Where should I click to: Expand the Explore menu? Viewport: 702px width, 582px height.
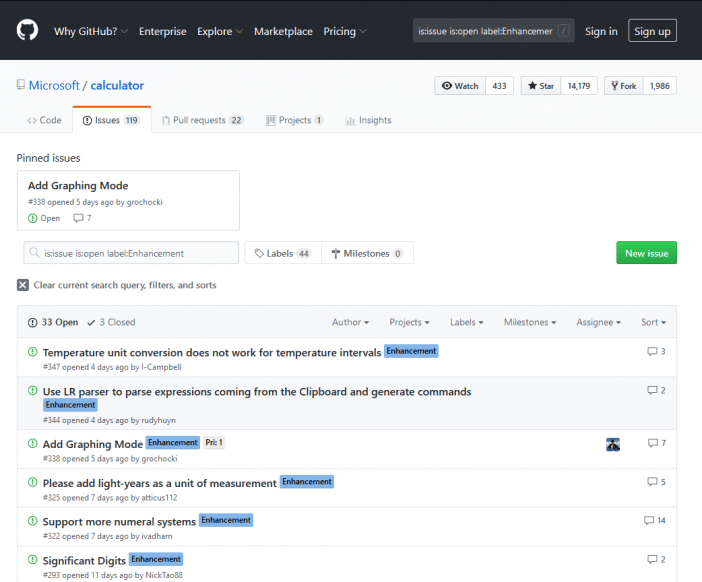point(220,31)
